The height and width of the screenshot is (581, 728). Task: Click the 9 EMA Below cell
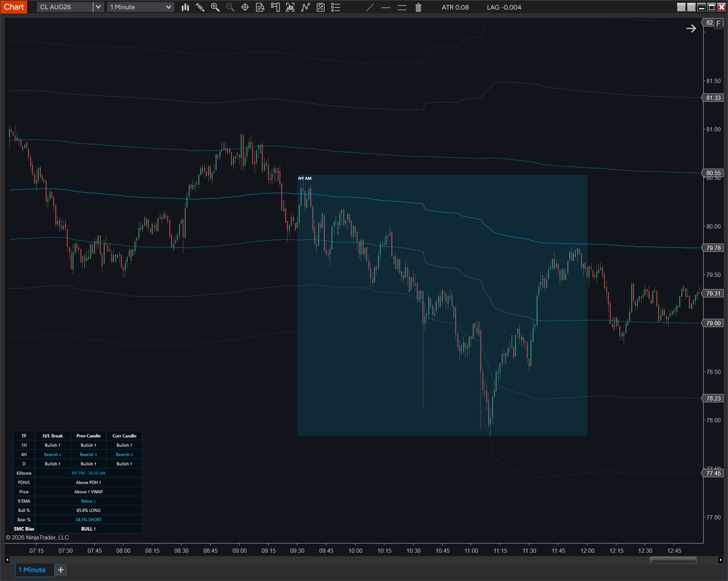[x=89, y=501]
